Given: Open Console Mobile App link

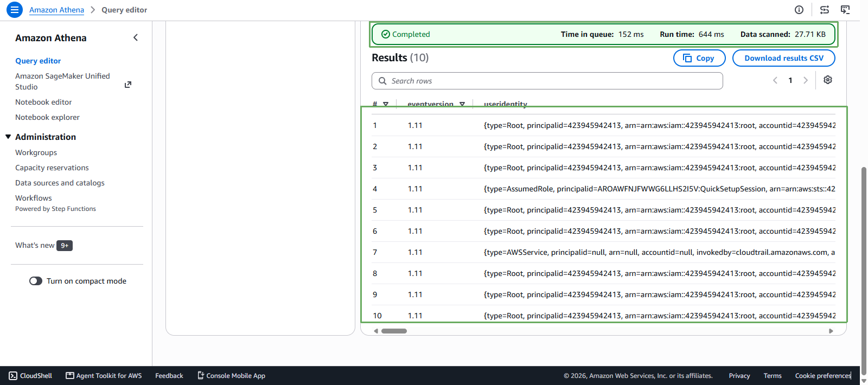Looking at the screenshot, I should click(231, 376).
